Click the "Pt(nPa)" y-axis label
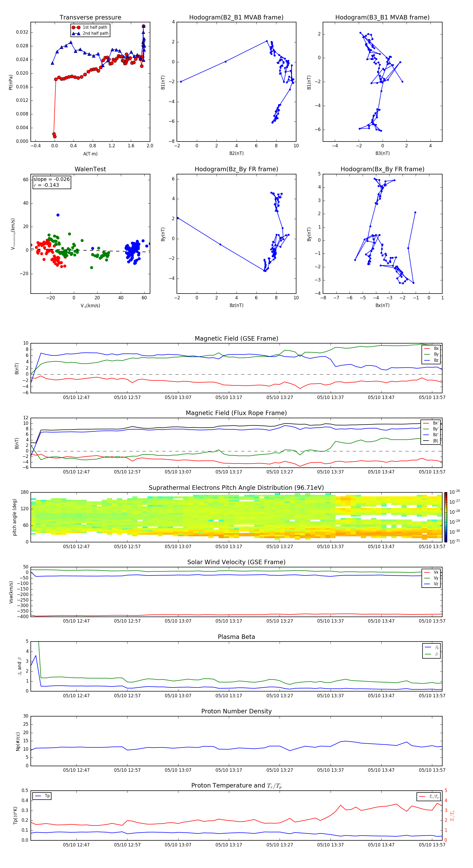The height and width of the screenshot is (868, 473). 11,82
